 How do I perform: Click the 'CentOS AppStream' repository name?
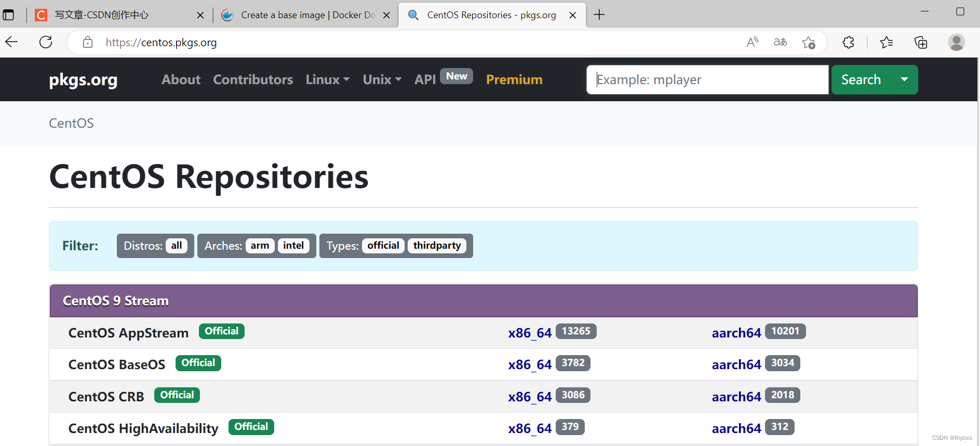click(x=128, y=333)
